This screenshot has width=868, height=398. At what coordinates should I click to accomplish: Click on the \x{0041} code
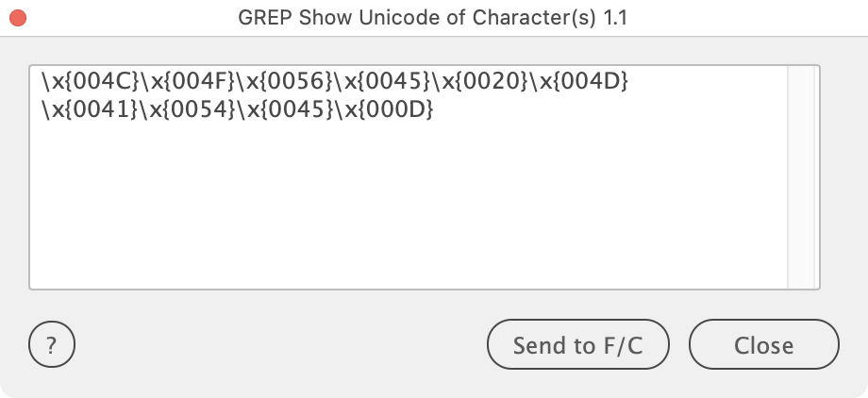[91, 110]
